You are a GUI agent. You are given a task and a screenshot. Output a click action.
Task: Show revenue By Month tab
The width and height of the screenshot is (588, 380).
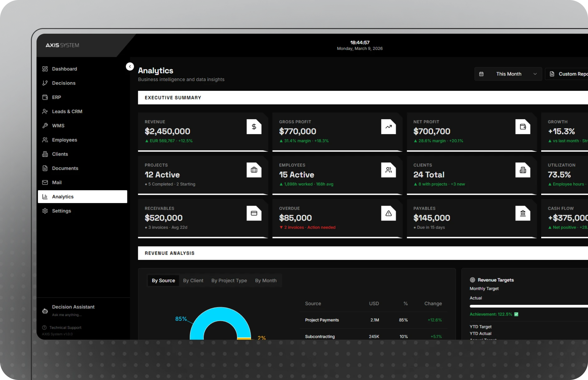point(266,280)
